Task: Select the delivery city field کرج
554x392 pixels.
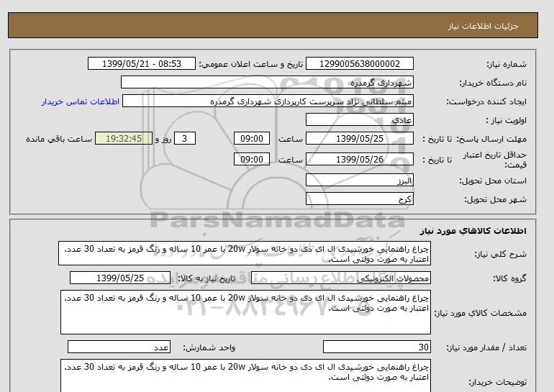Action: (x=359, y=199)
